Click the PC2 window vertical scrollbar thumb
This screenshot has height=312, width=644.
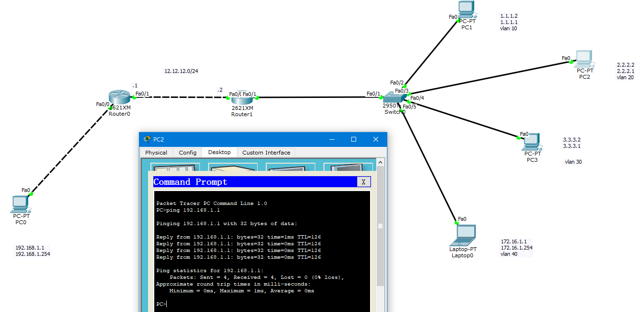pos(381,226)
